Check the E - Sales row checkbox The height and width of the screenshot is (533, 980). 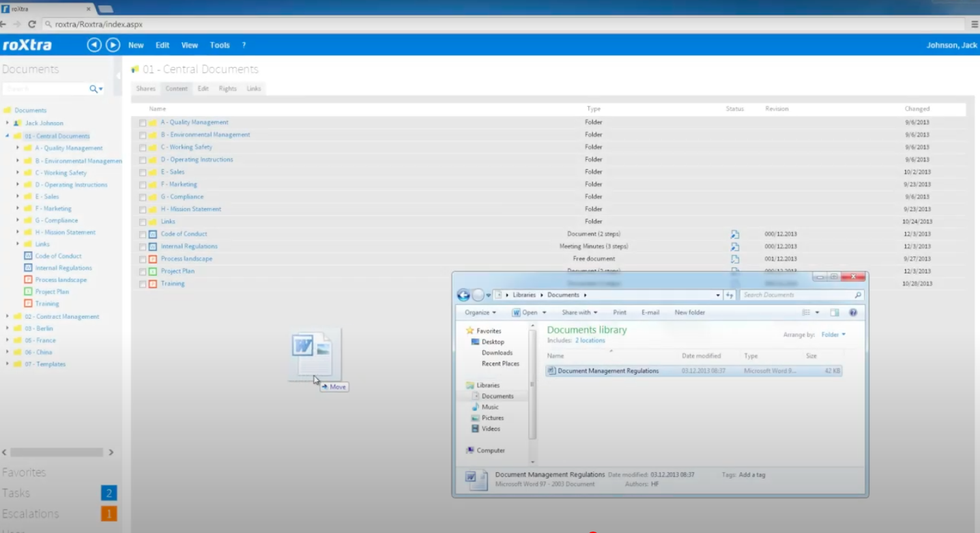(x=143, y=173)
